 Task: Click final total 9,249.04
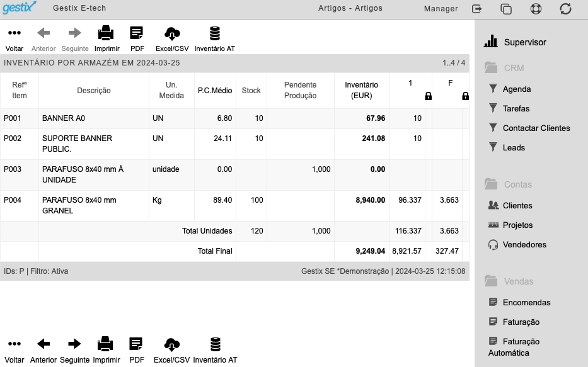coord(371,251)
